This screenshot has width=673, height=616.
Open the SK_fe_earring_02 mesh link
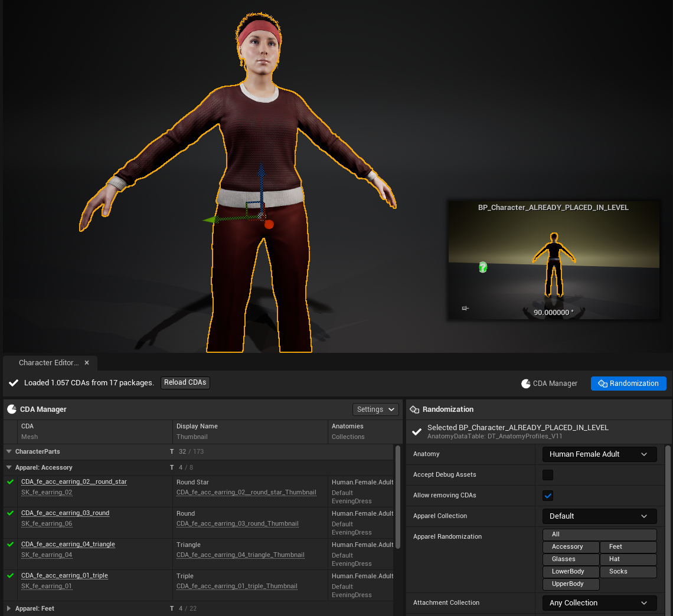click(x=47, y=492)
